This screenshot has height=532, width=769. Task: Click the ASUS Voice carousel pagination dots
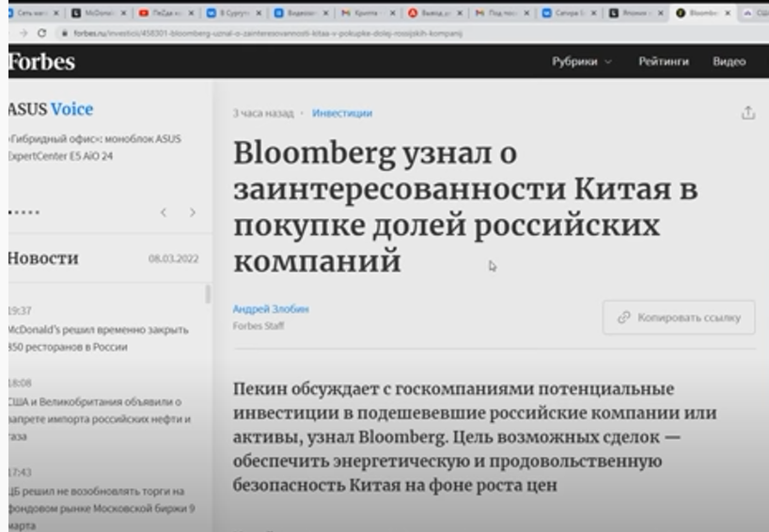24,212
